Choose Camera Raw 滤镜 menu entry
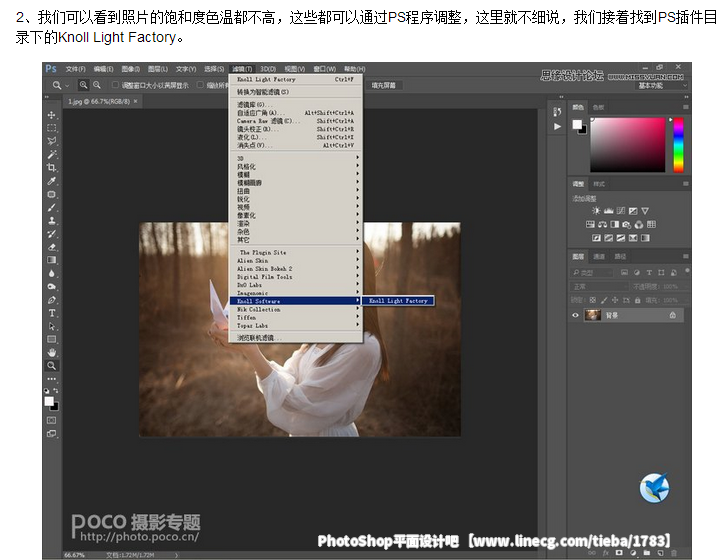This screenshot has width=726, height=560. click(x=296, y=121)
